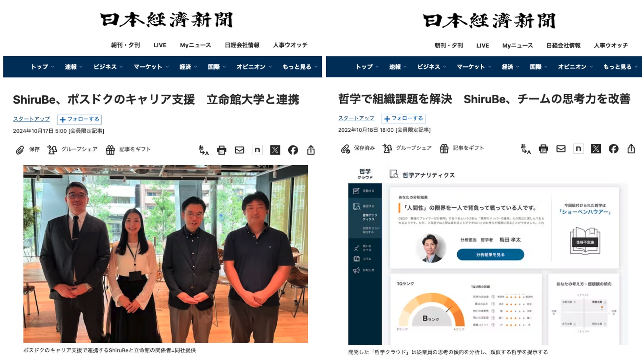Open the Myニュース menu on left page
This screenshot has width=644, height=362.
click(195, 45)
